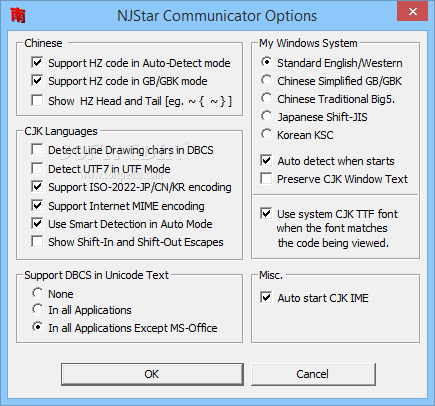The width and height of the screenshot is (435, 406).
Task: Disable Use Smart Detection in Auto Mode
Action: click(x=37, y=224)
